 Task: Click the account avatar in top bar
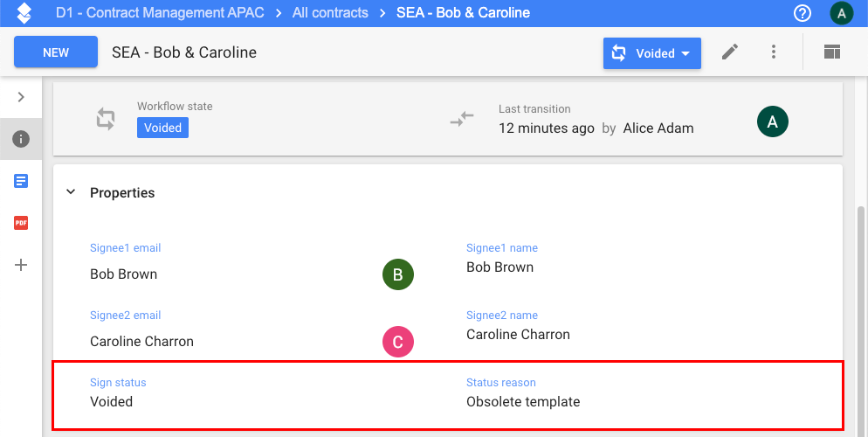tap(841, 13)
